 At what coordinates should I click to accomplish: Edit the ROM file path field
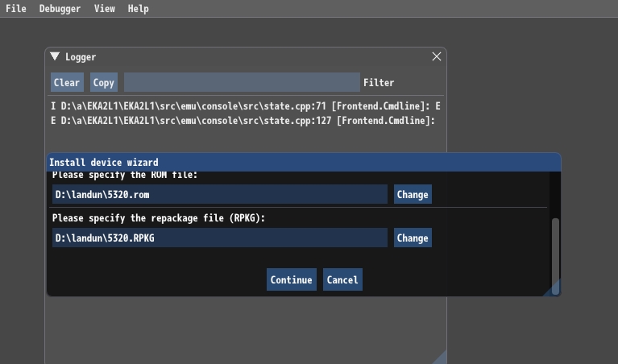[220, 194]
